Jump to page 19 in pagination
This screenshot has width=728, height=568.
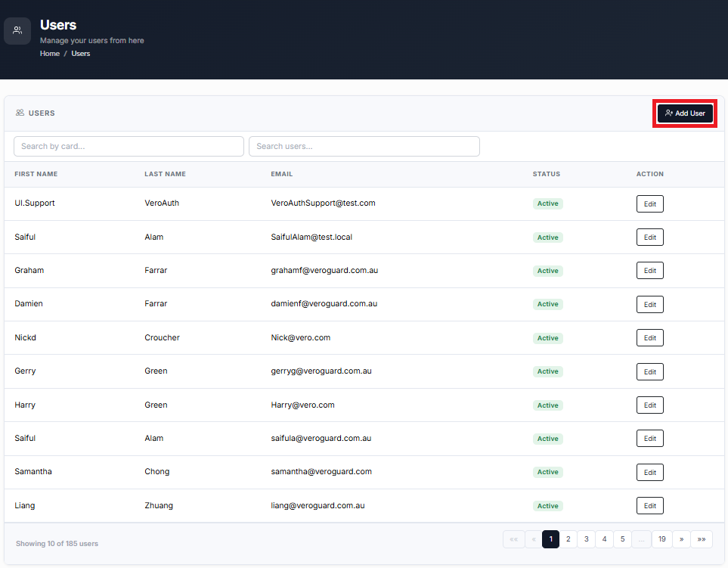point(662,539)
